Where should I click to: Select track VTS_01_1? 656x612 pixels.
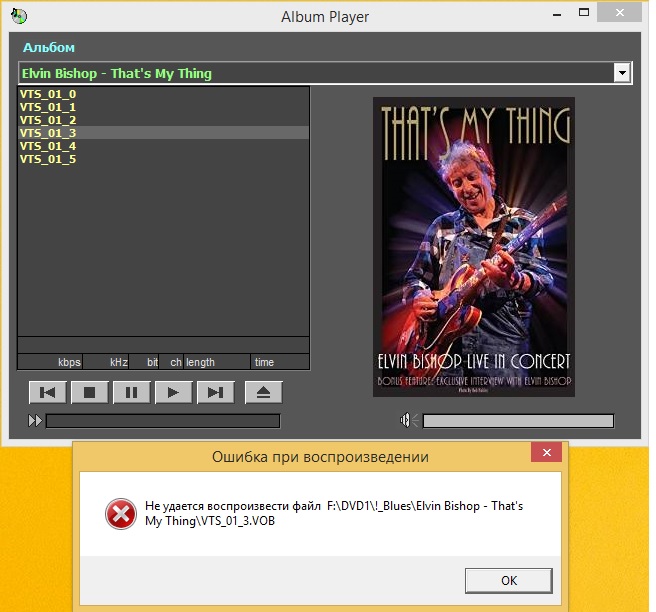(163, 107)
